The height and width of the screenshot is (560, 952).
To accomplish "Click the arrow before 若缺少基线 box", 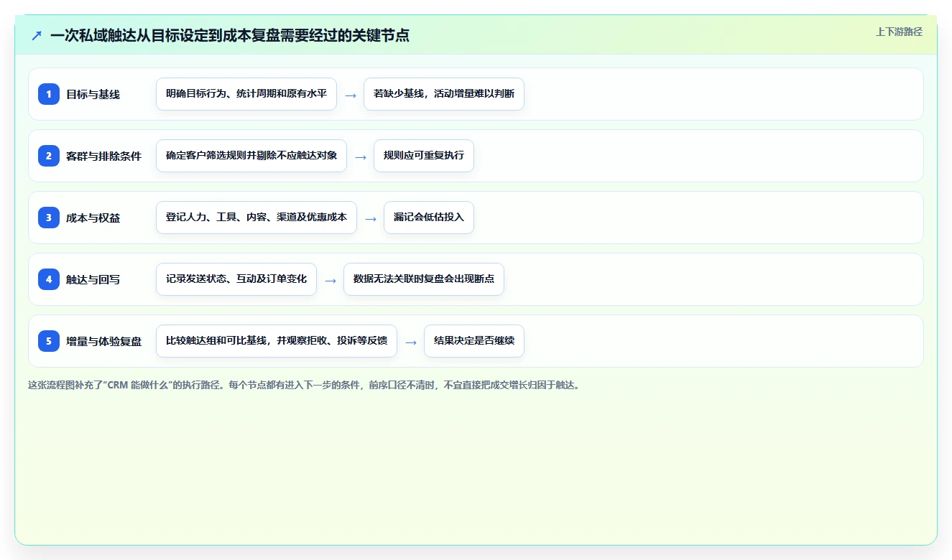I will (351, 95).
